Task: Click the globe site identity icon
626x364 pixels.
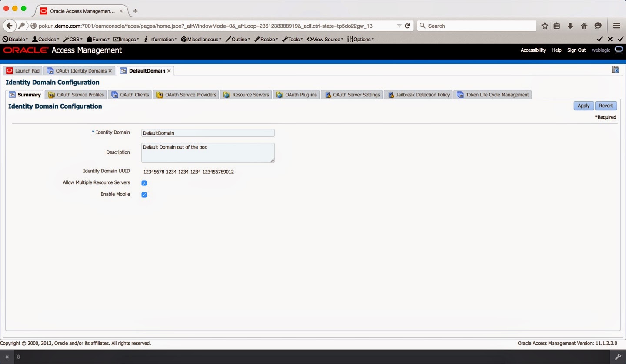Action: pos(33,26)
